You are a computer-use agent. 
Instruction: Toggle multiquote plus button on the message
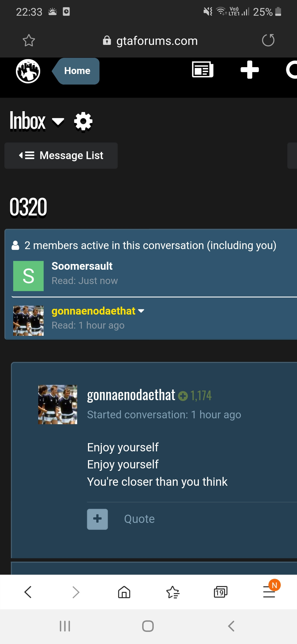click(97, 519)
